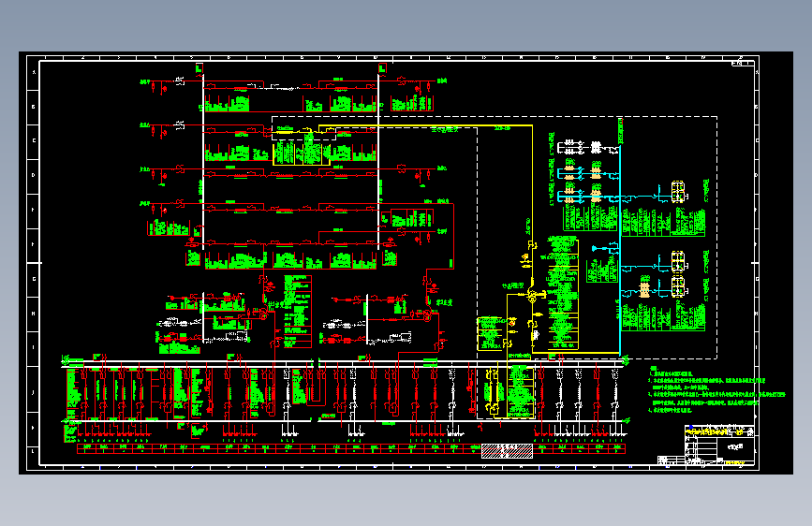The image size is (812, 526).
Task: Pick the long horizontal yellow line crossing the dashed region
Action: pyautogui.click(x=425, y=125)
